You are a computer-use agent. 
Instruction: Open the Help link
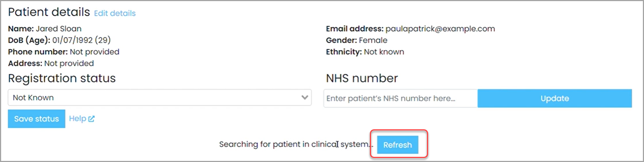coord(78,119)
